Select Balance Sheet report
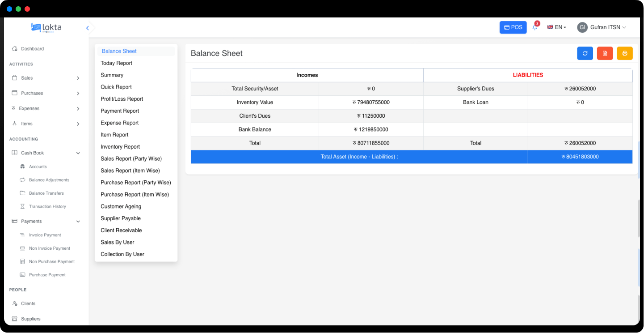 point(136,51)
